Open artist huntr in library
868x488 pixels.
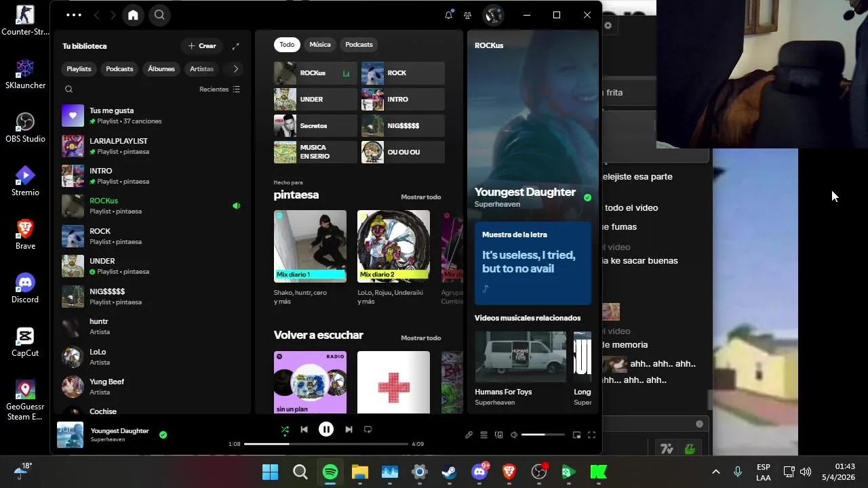point(152,326)
